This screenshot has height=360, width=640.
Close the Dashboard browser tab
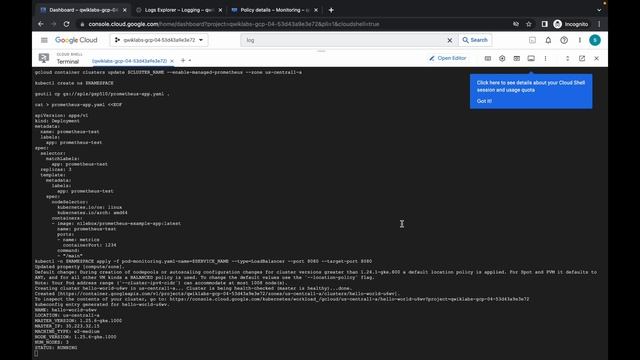click(124, 10)
